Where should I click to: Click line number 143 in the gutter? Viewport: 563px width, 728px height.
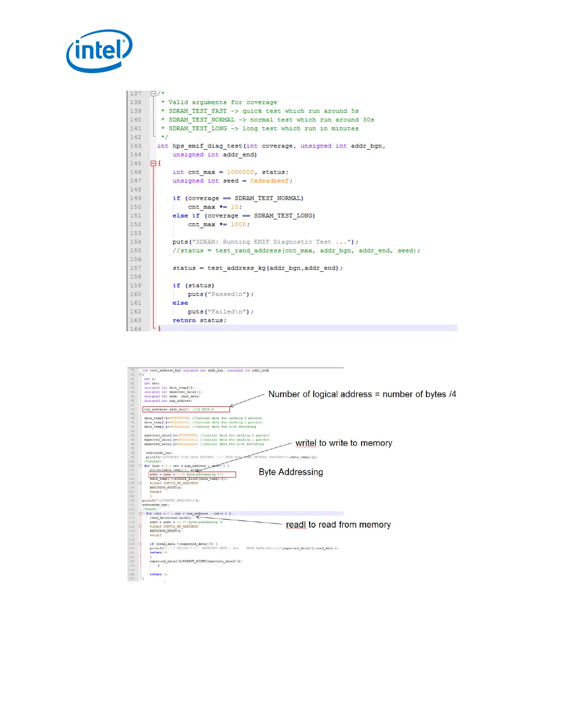click(136, 146)
